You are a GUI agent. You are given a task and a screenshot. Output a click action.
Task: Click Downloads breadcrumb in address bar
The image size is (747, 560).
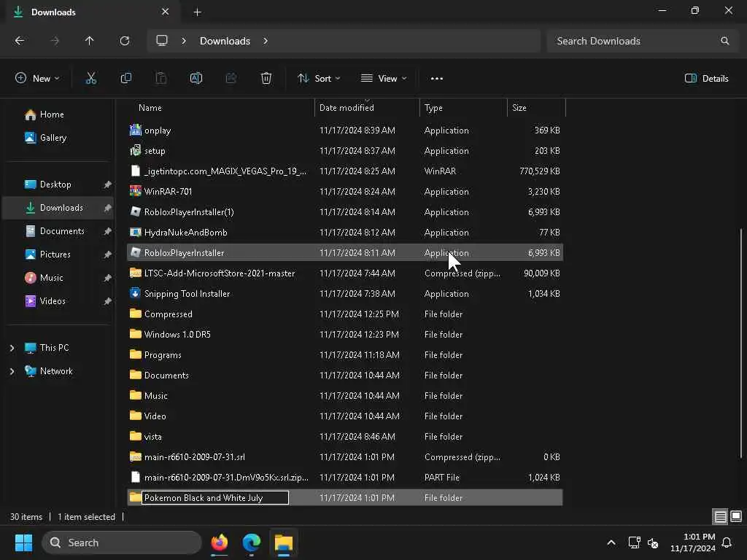225,41
